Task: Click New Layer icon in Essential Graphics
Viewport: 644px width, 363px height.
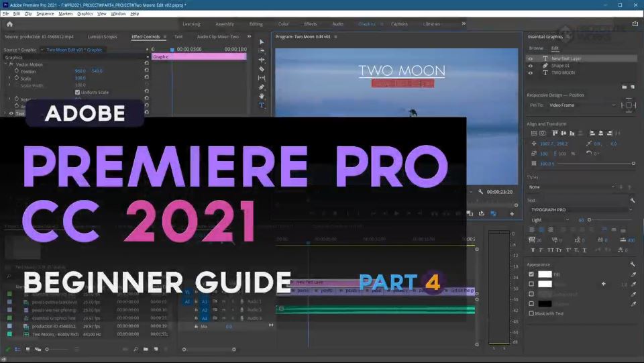Action: (632, 87)
